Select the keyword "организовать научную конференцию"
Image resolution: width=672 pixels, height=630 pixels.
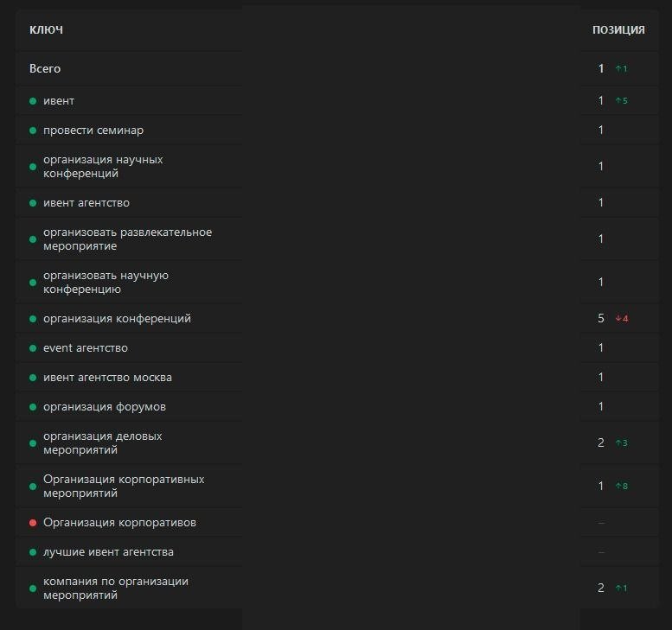pos(106,283)
